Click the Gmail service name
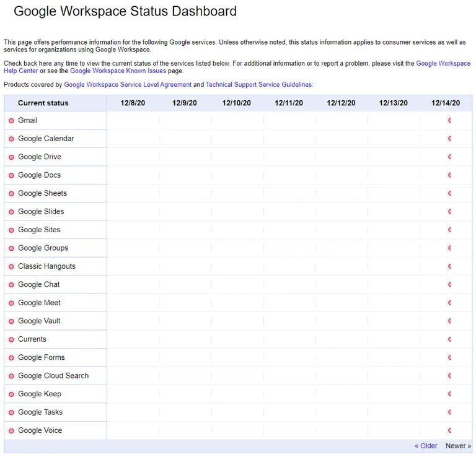The width and height of the screenshot is (476, 457). pos(28,120)
